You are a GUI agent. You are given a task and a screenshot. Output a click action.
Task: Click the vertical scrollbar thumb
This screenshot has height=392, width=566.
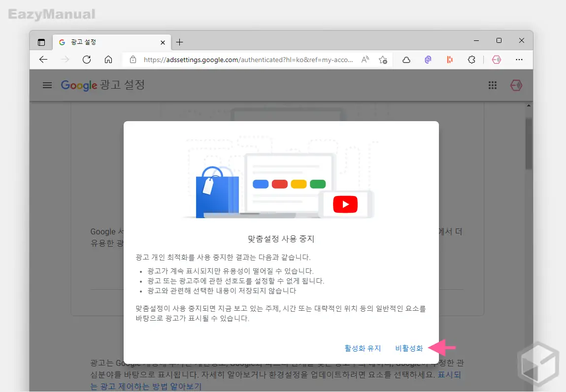[529, 144]
